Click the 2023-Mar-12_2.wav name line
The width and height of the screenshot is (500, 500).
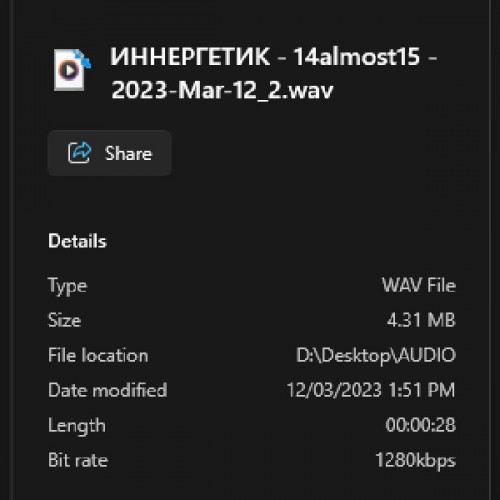222,90
